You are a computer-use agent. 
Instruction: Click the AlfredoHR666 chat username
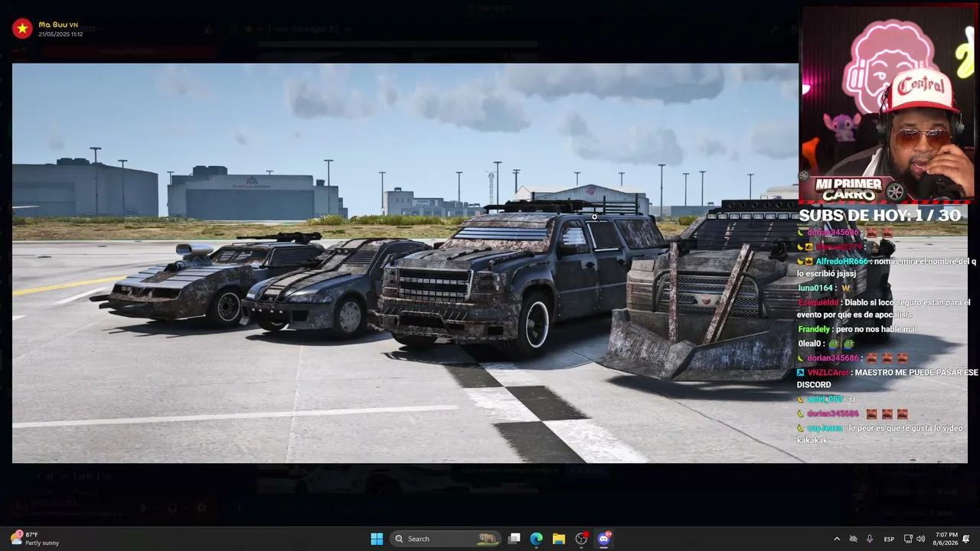click(x=841, y=261)
